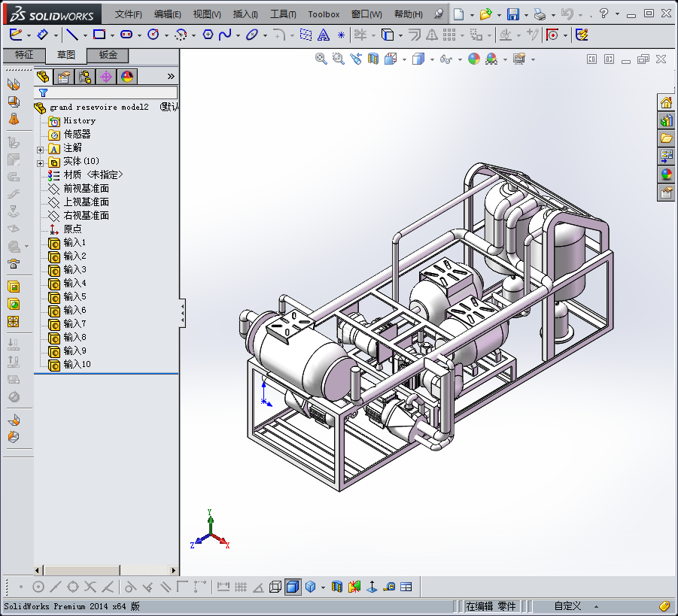Click the Zoom to Fit icon
This screenshot has width=678, height=616.
click(321, 59)
